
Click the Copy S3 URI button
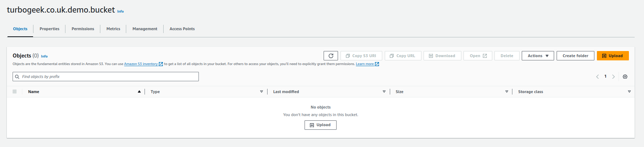tap(361, 56)
